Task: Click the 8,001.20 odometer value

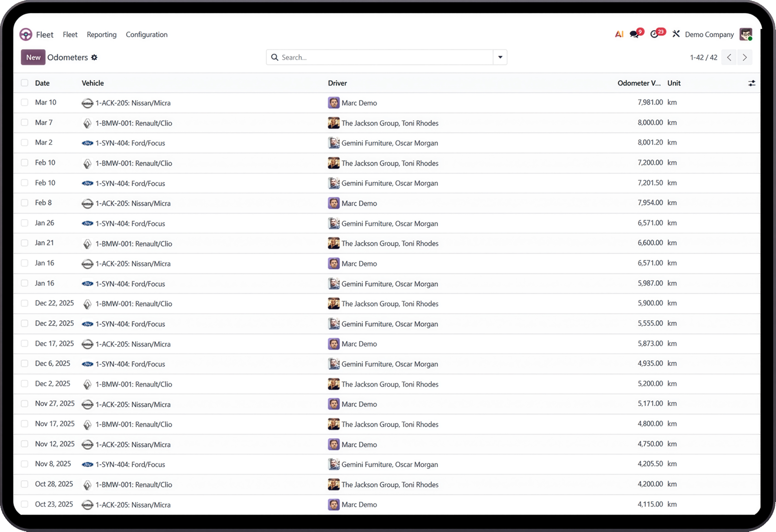Action: [650, 143]
